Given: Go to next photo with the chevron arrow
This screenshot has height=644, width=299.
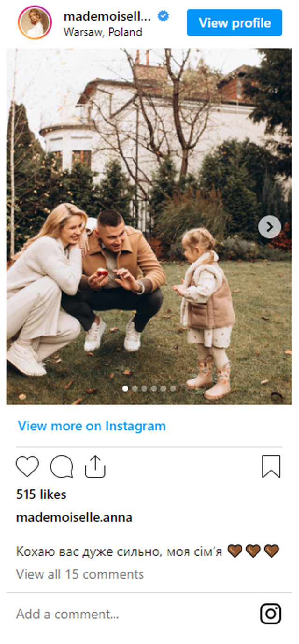Looking at the screenshot, I should [270, 227].
